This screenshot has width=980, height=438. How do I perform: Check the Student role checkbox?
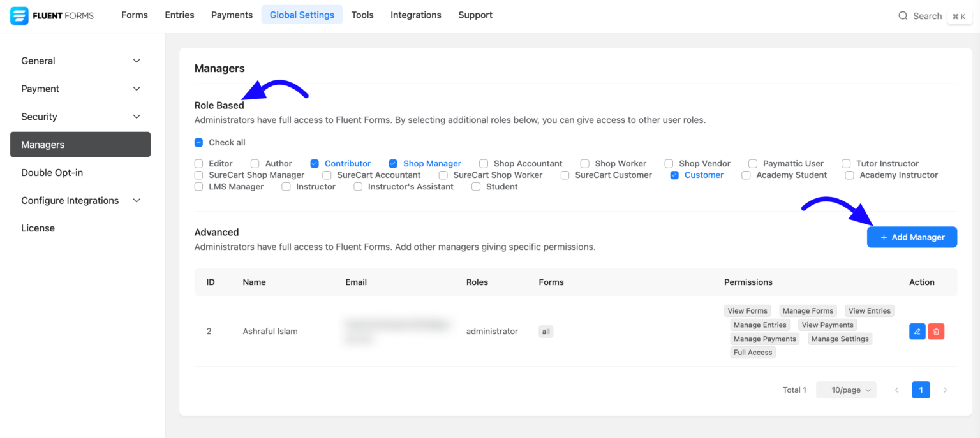476,186
